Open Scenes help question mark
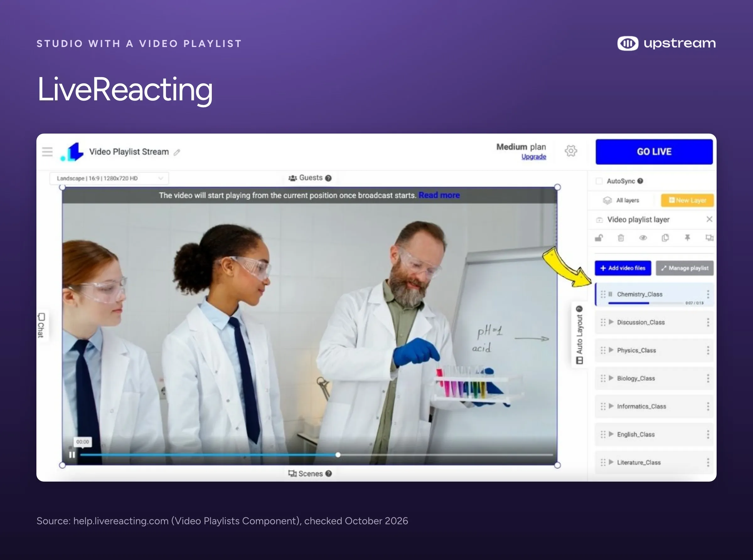753x560 pixels. 328,473
